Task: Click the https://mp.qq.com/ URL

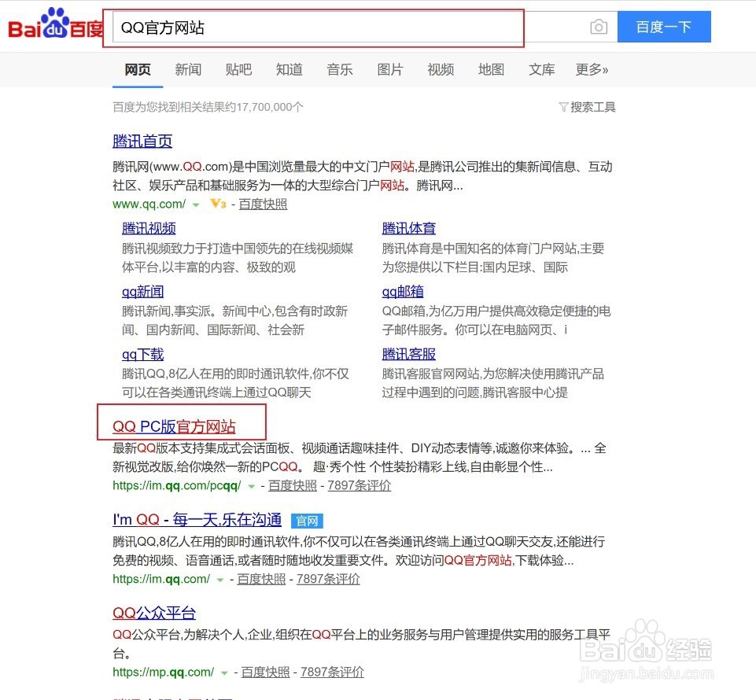Action: point(163,672)
